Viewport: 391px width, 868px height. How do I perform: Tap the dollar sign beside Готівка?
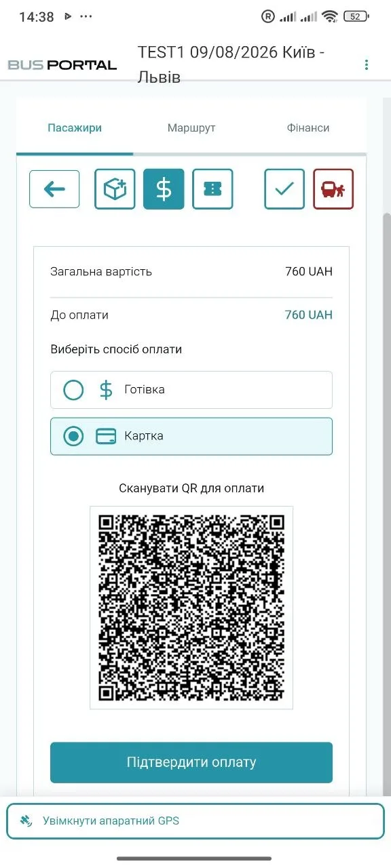tap(106, 390)
